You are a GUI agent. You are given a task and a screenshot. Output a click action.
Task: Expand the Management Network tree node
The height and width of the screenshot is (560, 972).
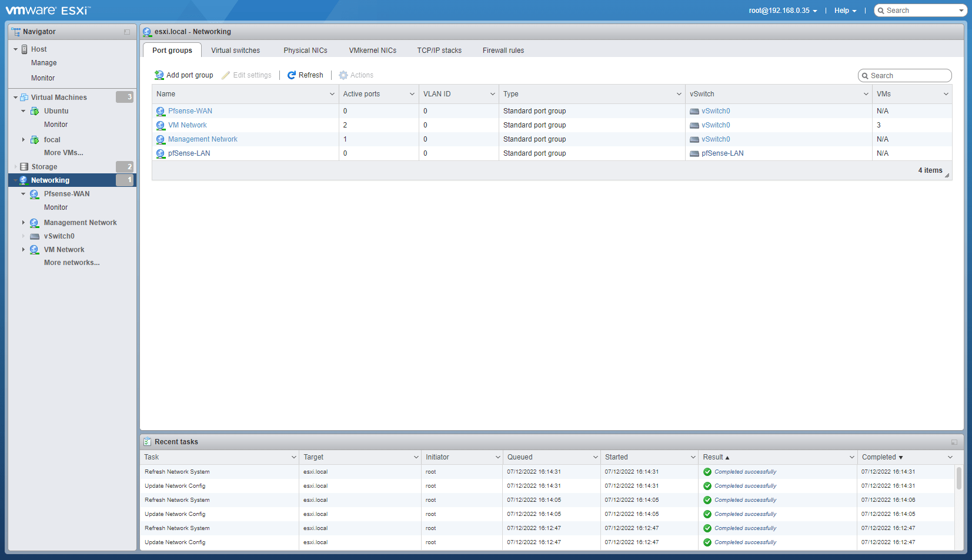[x=24, y=223]
